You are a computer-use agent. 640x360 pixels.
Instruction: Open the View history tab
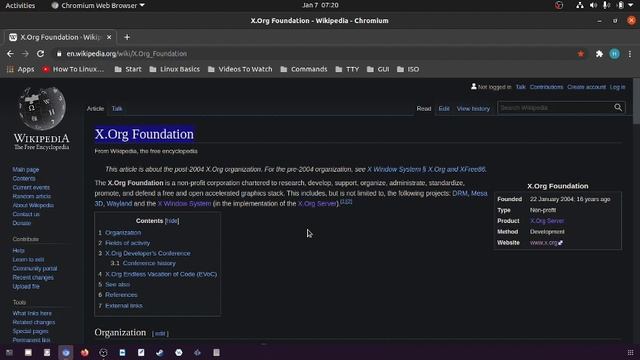[473, 109]
